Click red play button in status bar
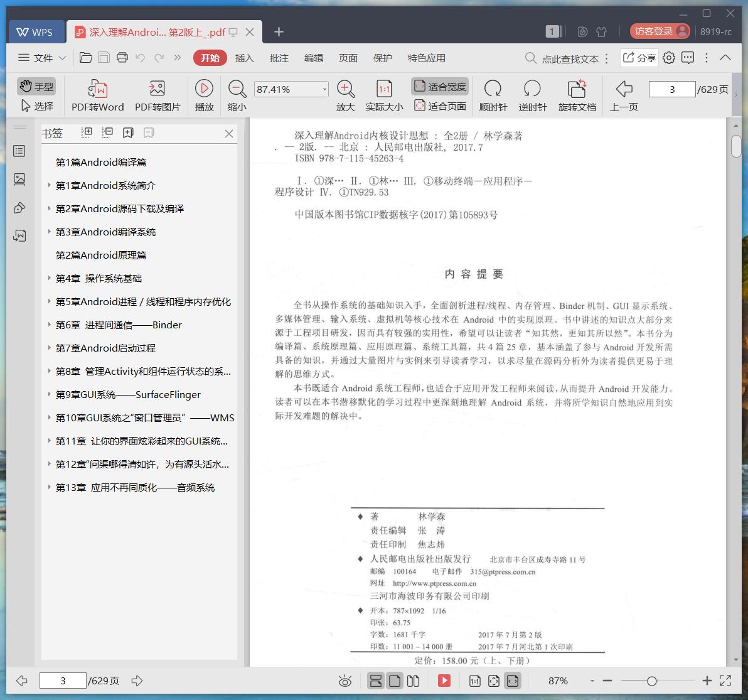 pos(444,681)
